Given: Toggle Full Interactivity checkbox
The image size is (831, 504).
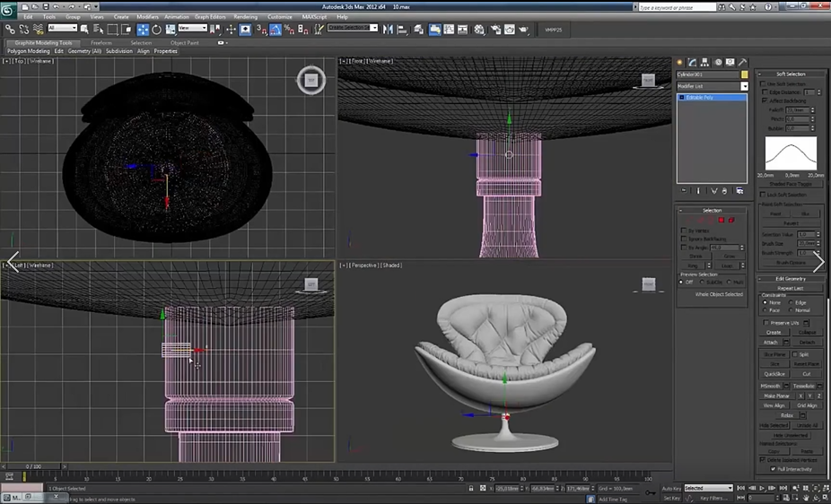Looking at the screenshot, I should pos(774,469).
